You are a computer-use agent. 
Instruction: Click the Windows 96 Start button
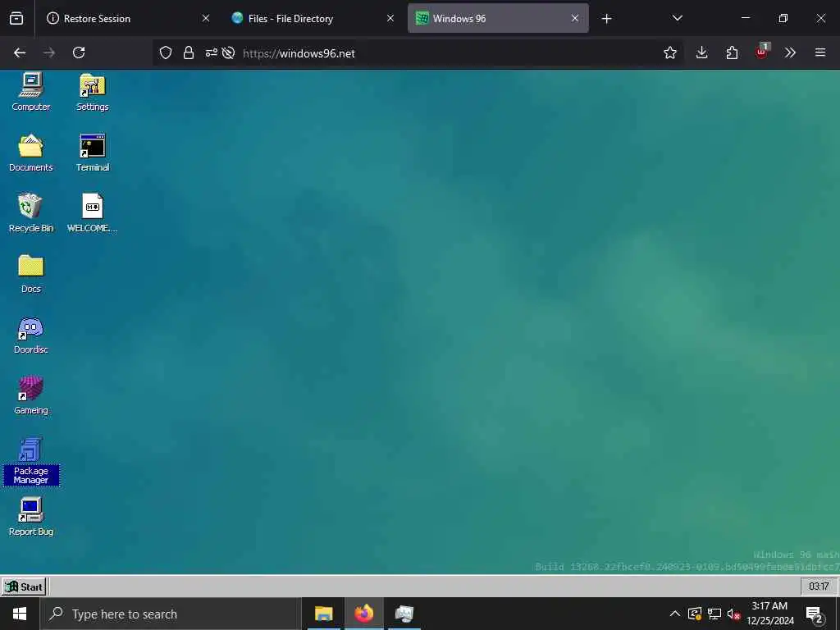pyautogui.click(x=24, y=587)
